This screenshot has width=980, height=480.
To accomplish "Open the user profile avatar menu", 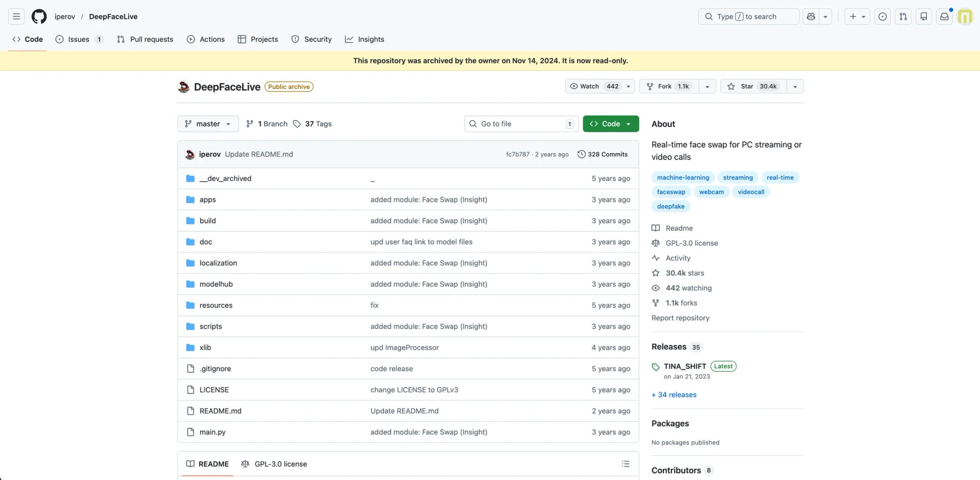I will coord(965,16).
